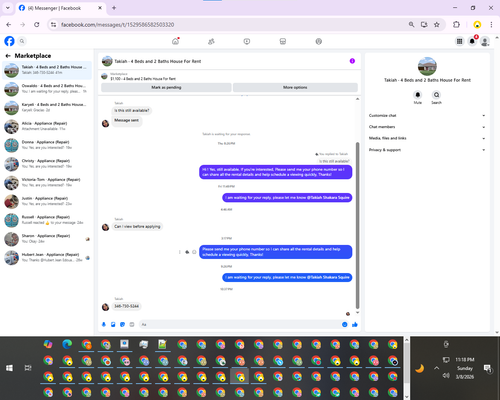This screenshot has width=500, height=400.
Task: Open the Watch video icon in top navigation
Action: tap(247, 41)
